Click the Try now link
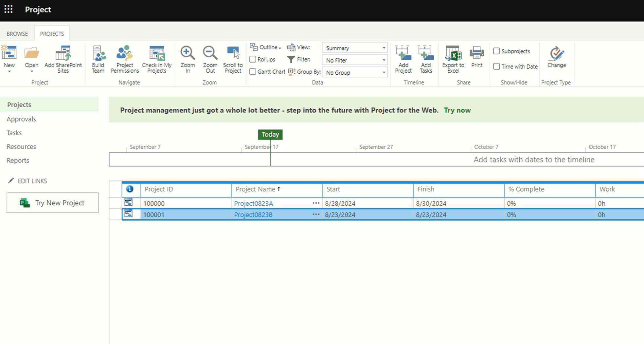This screenshot has height=344, width=644. click(x=457, y=110)
